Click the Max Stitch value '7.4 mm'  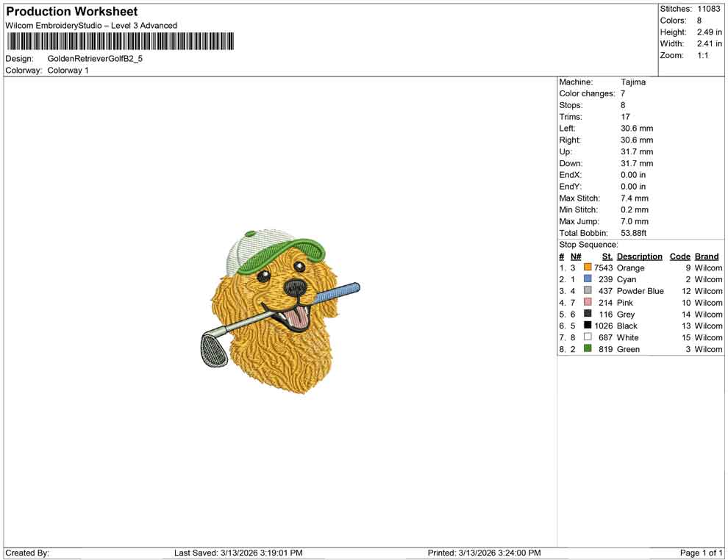(634, 198)
